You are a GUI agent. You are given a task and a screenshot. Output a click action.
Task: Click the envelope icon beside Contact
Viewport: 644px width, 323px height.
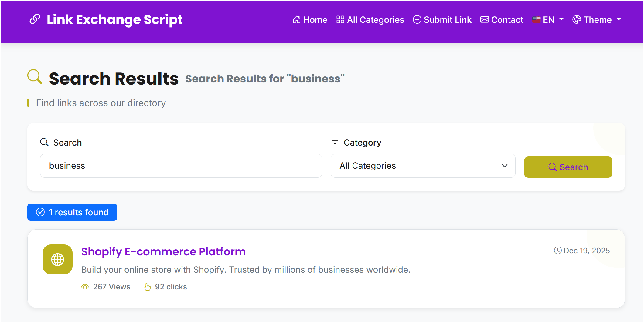pos(485,19)
